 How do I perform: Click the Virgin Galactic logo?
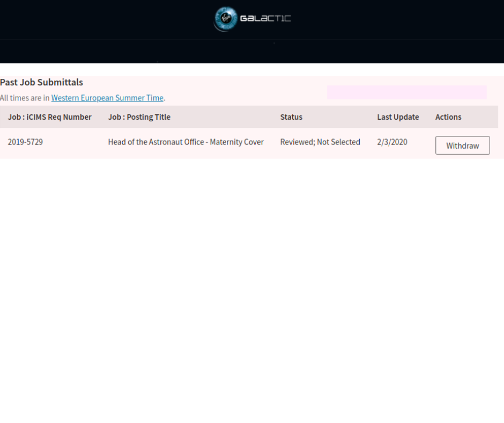tap(253, 19)
